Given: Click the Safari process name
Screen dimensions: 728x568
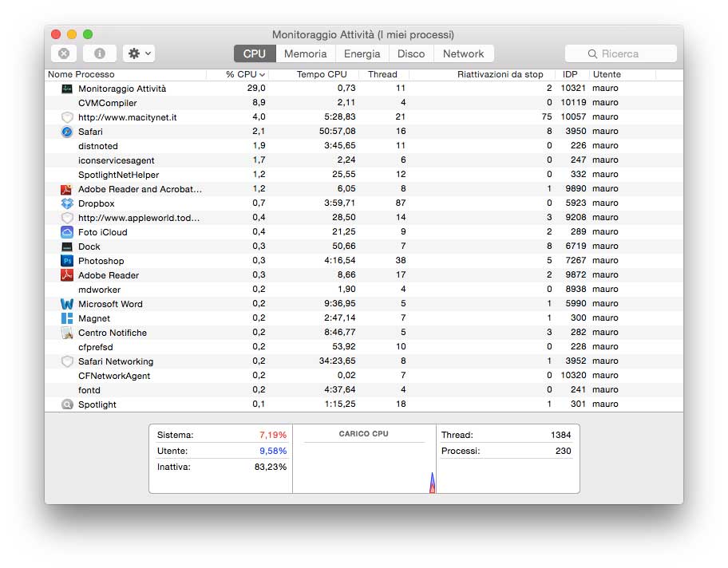Looking at the screenshot, I should tap(90, 132).
